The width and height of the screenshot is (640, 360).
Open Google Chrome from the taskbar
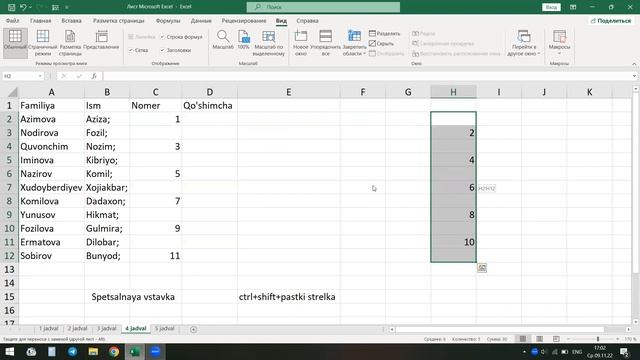(x=114, y=351)
